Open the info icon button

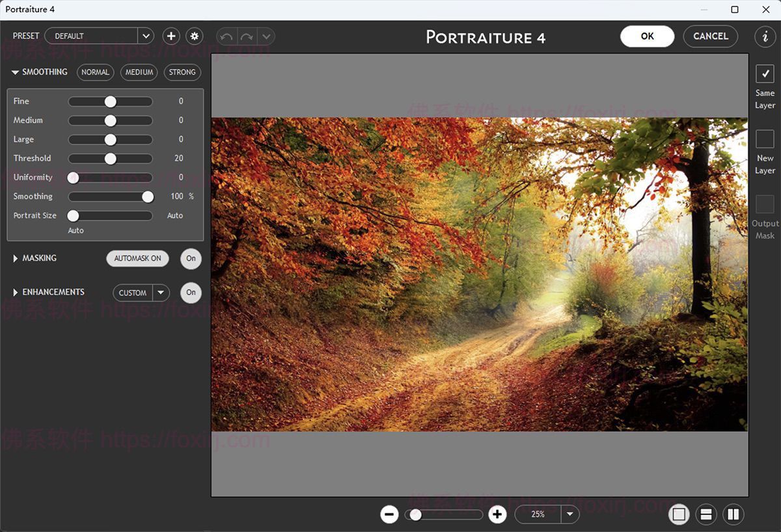point(765,36)
